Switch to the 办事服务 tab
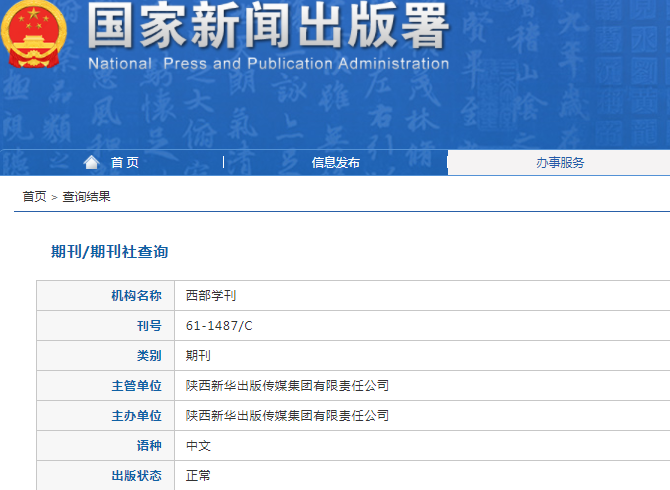 tap(559, 163)
